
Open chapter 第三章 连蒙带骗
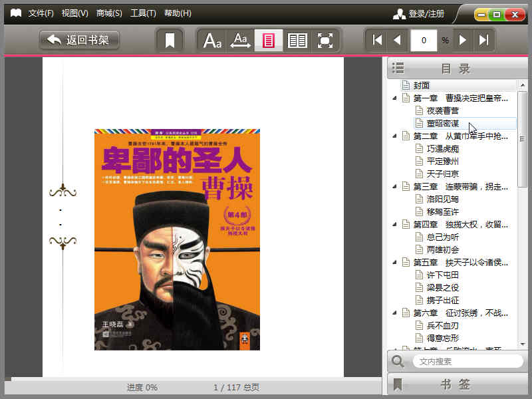coord(460,187)
